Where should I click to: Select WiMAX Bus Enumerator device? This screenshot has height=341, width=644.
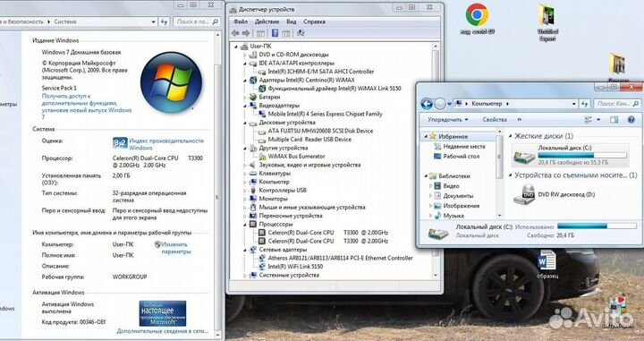(x=296, y=157)
